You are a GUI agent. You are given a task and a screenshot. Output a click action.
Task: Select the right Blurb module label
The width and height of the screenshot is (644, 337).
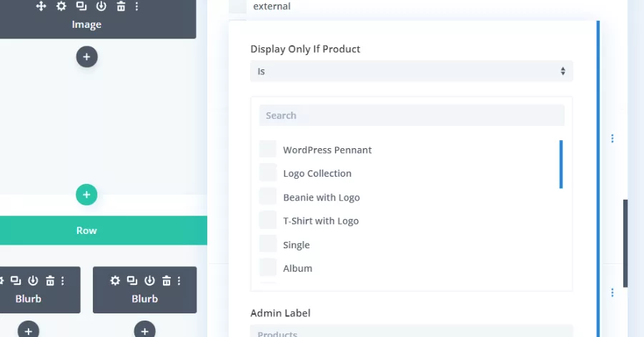coord(144,299)
